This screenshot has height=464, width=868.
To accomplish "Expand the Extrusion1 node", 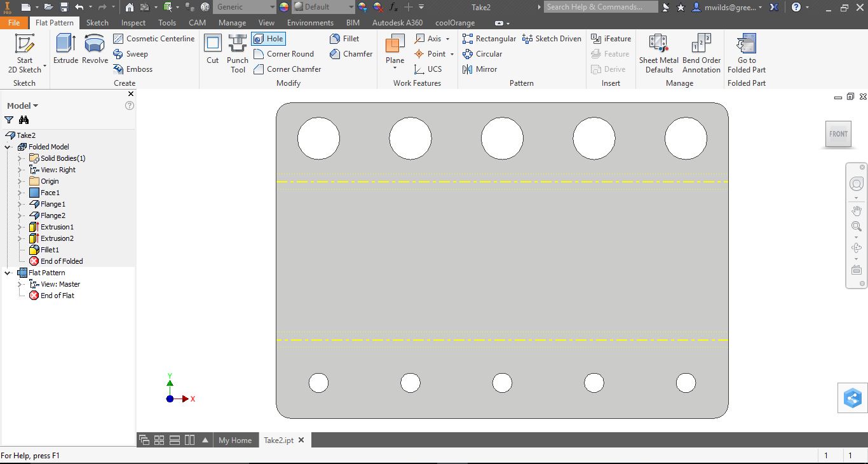I will pos(20,227).
